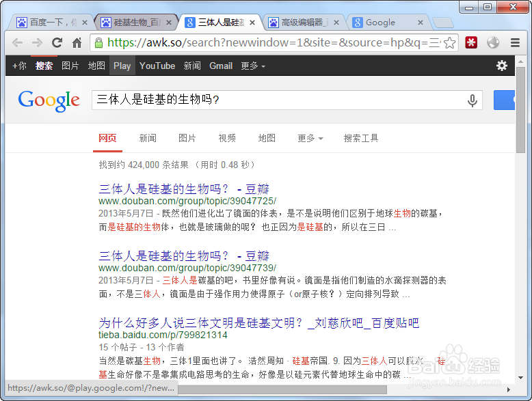Viewport: 532px width, 401px height.
Task: Click 搜索 in the black bar
Action: pyautogui.click(x=44, y=66)
